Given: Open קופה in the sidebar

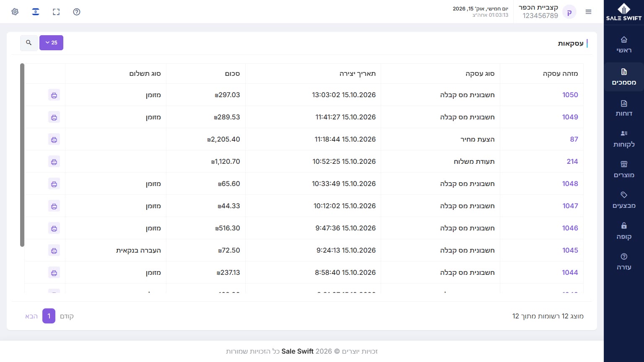Looking at the screenshot, I should pos(624,231).
